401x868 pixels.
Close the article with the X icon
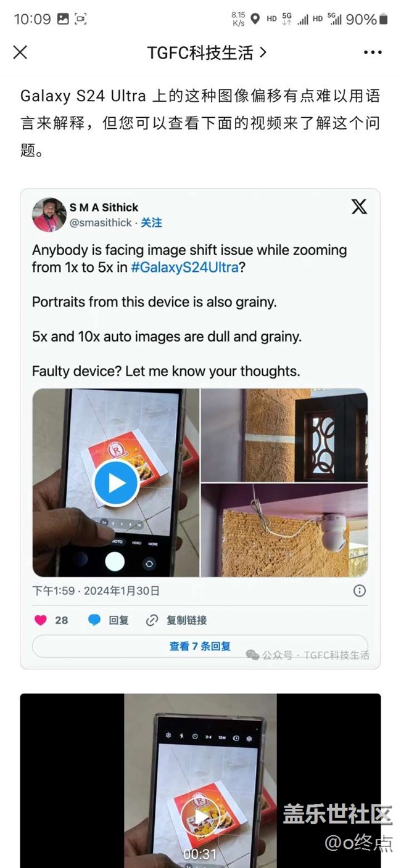(20, 52)
